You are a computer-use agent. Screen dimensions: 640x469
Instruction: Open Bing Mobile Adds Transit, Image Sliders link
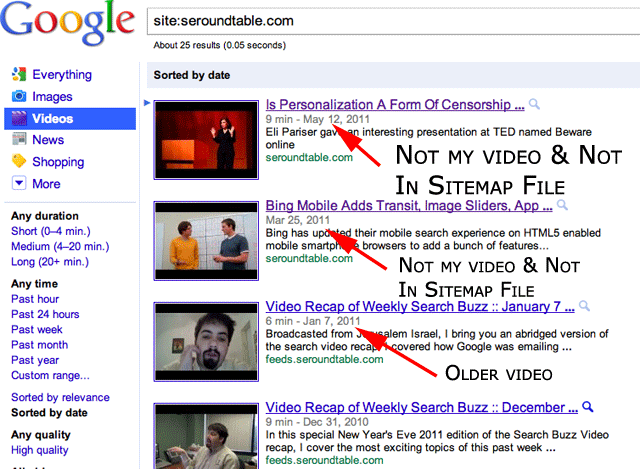(x=409, y=206)
